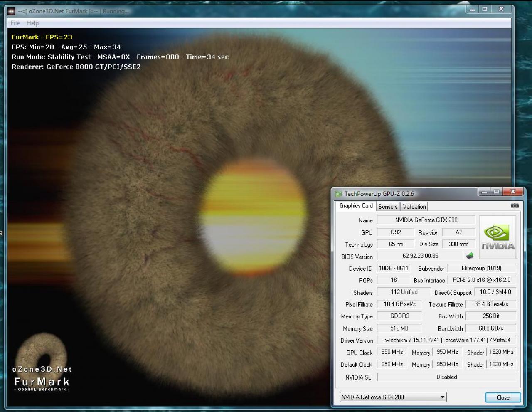This screenshot has width=532, height=412.
Task: Minimize the GPU-Z window
Action: (x=484, y=192)
